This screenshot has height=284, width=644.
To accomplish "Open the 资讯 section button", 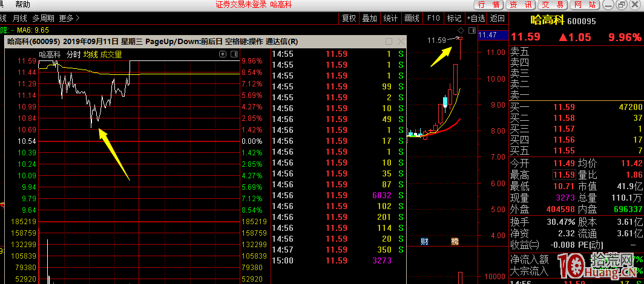I will click(521, 4).
